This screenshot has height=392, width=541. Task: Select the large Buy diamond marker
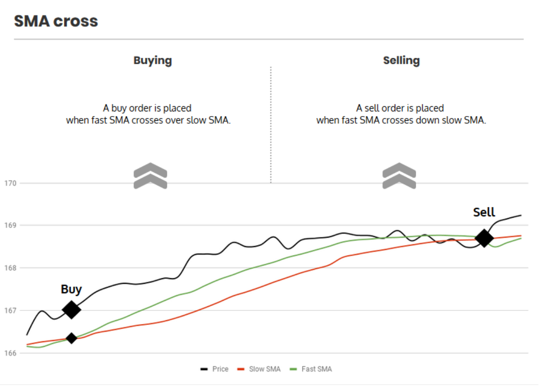(x=71, y=309)
